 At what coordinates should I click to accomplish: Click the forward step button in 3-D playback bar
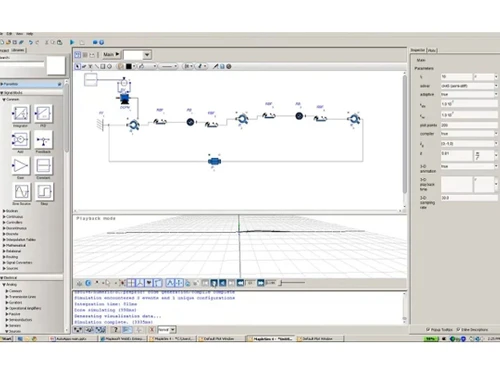pos(261,283)
